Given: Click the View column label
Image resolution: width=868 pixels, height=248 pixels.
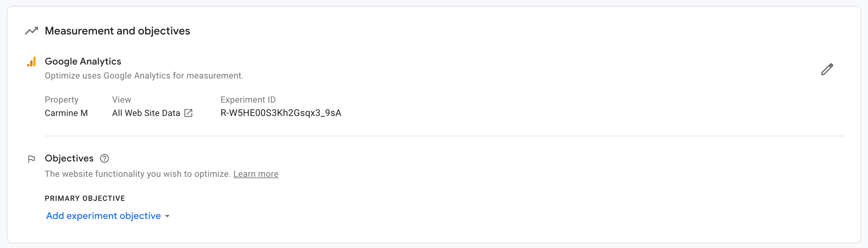Looking at the screenshot, I should point(122,100).
